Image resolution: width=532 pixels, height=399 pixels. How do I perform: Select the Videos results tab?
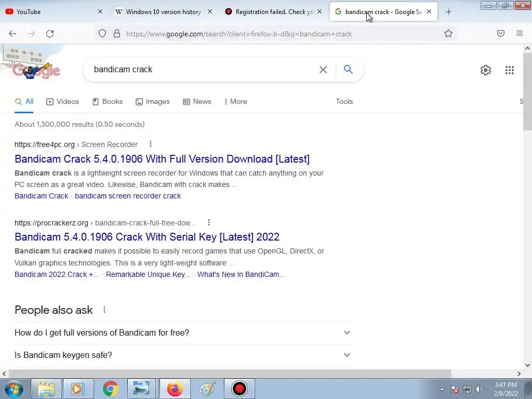[63, 101]
